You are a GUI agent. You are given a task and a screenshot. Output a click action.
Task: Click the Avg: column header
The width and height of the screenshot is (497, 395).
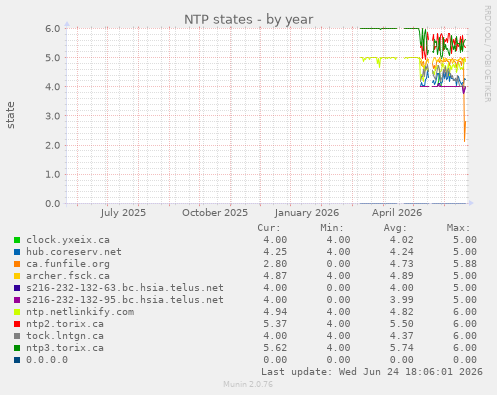point(395,228)
